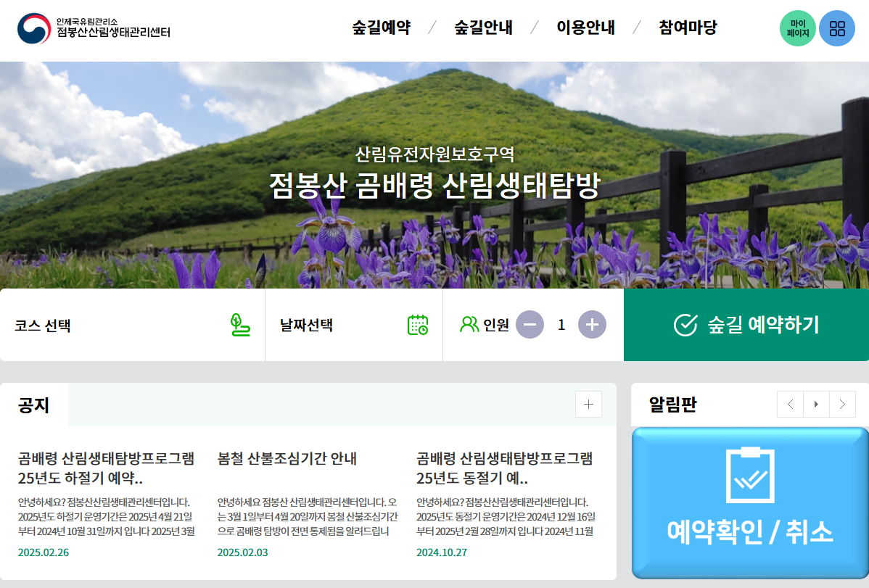Open the 참여마당 menu
The width and height of the screenshot is (869, 588).
tap(688, 27)
